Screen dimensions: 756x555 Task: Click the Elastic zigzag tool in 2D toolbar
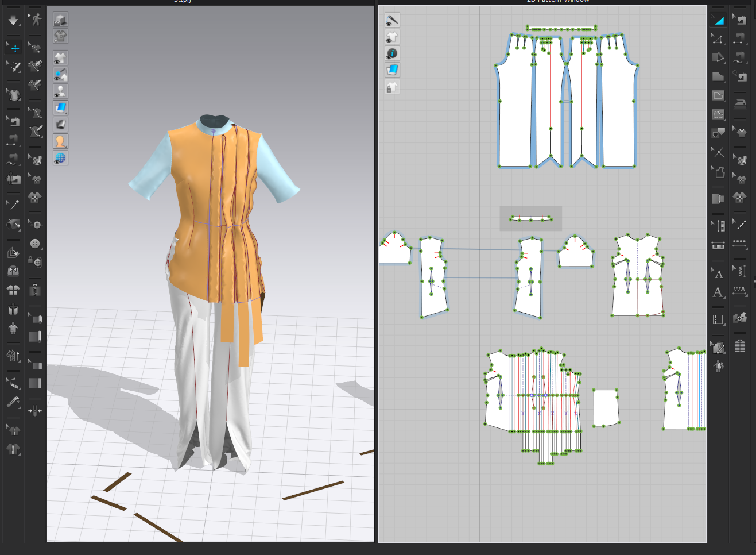pos(740,290)
